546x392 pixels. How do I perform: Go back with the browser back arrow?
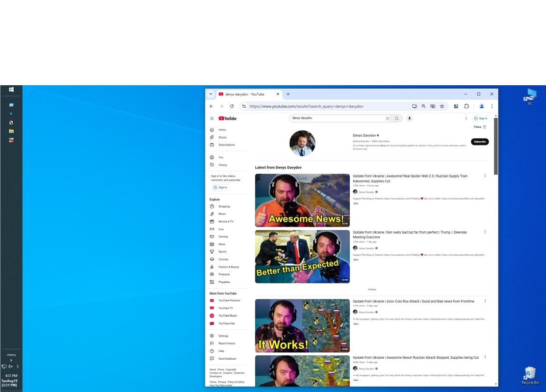211,106
